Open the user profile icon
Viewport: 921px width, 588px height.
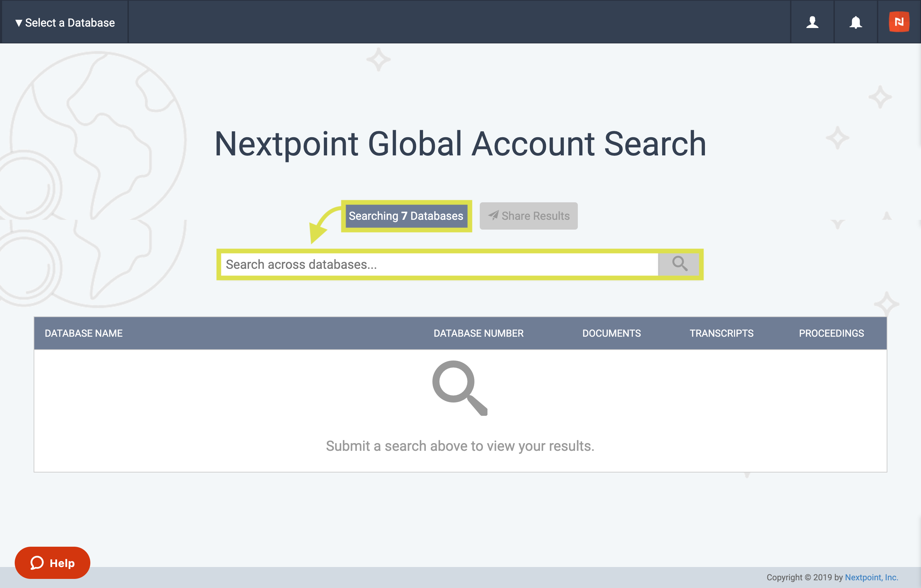[812, 22]
